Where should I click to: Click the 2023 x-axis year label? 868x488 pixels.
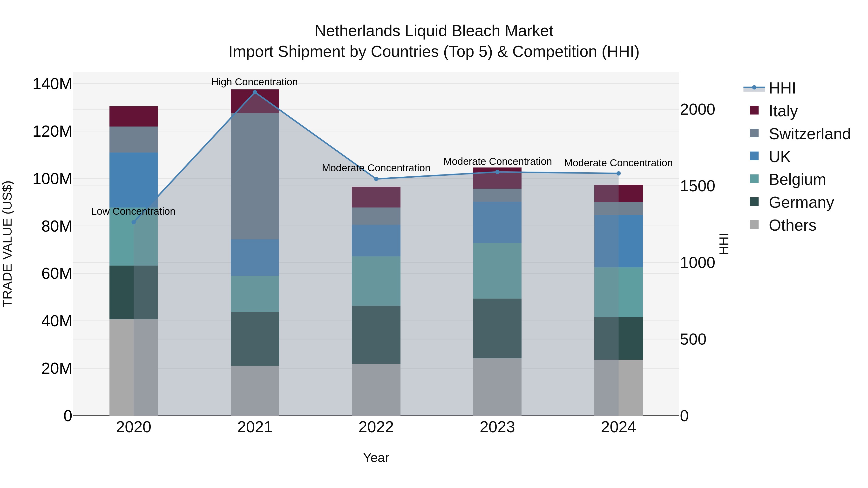coord(497,427)
